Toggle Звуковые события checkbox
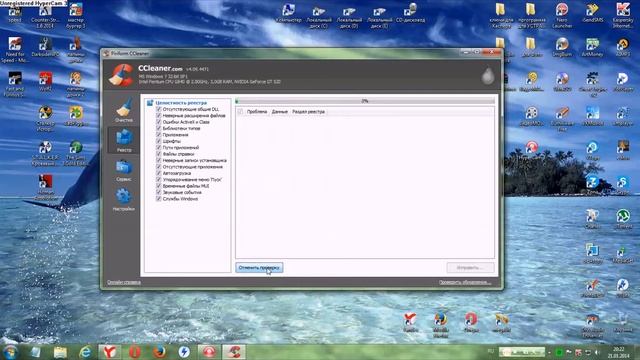The image size is (640, 360). tap(159, 192)
